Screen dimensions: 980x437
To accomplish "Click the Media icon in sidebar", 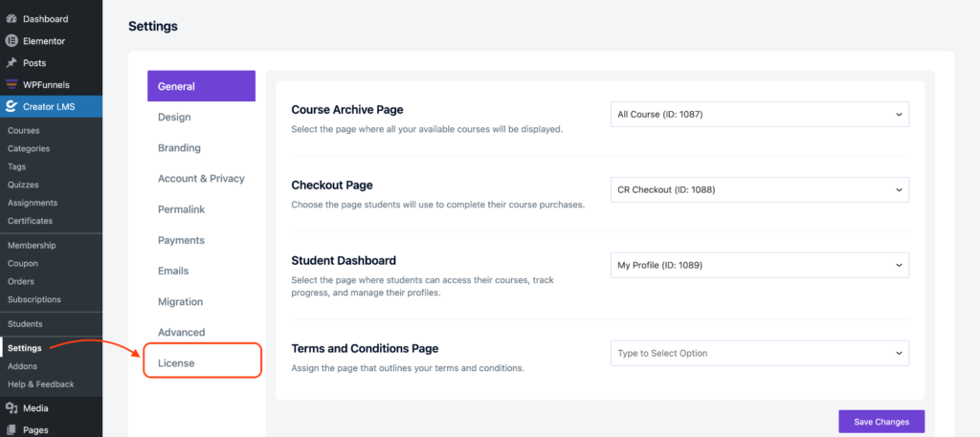I will coord(11,408).
